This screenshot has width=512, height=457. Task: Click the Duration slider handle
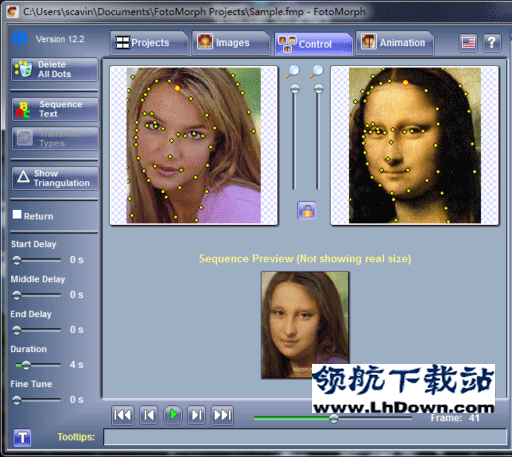tap(26, 365)
